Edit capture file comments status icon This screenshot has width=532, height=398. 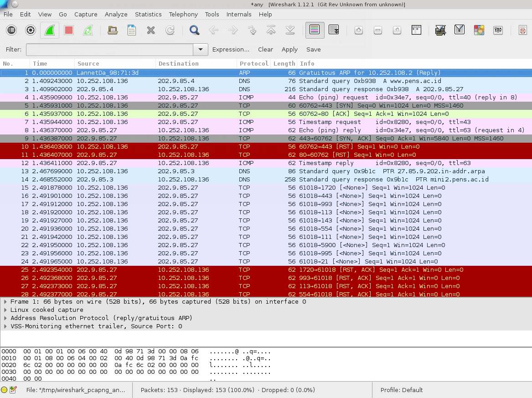(x=13, y=390)
